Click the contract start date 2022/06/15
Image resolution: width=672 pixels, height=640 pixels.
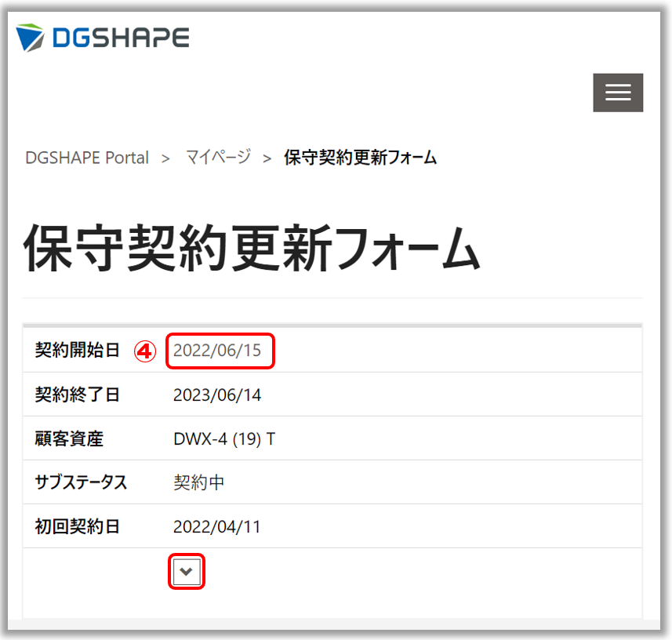coord(217,351)
